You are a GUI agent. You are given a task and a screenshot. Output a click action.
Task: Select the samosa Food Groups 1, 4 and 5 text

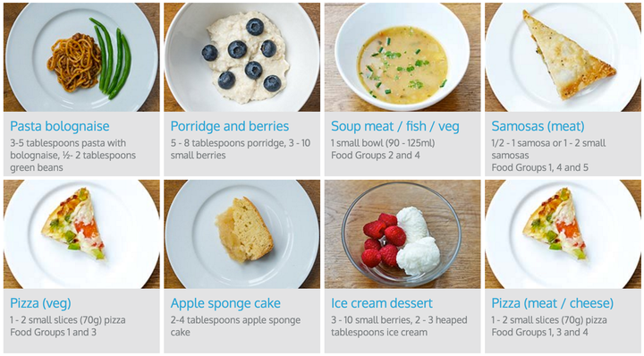tap(540, 167)
